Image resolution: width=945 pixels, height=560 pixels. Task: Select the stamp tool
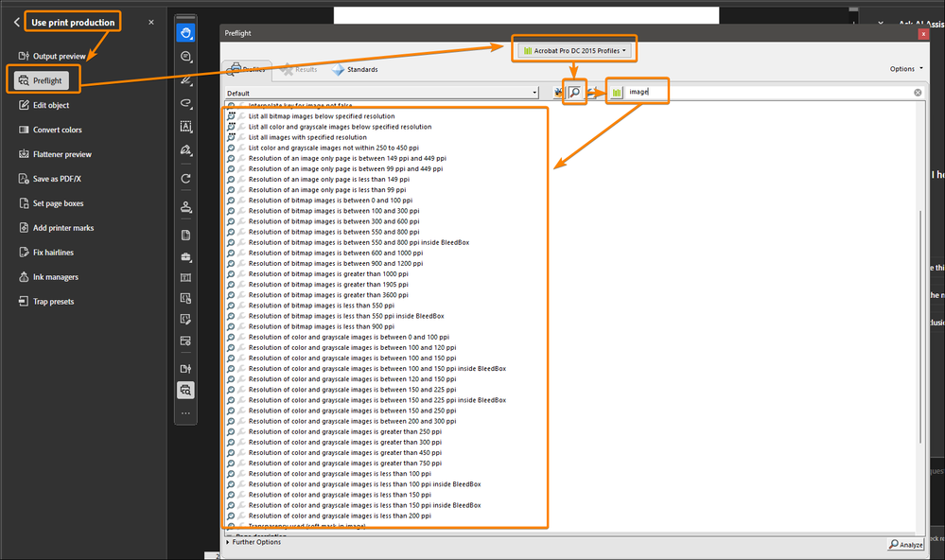click(185, 207)
